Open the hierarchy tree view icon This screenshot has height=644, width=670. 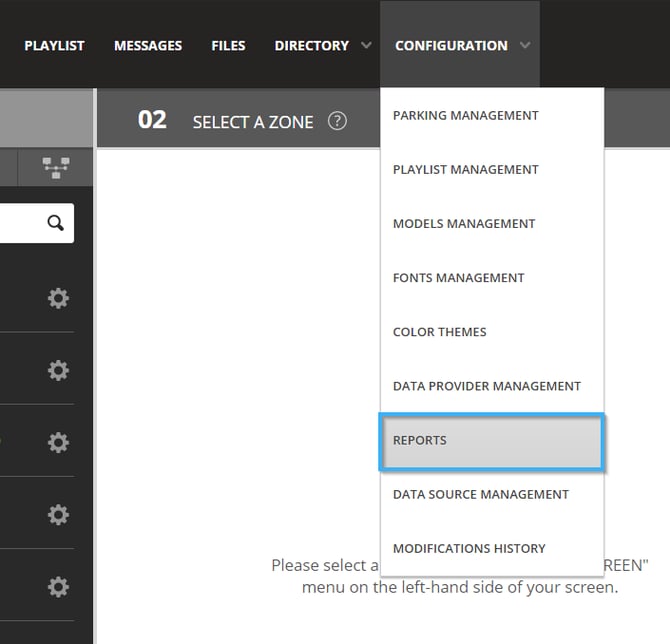tap(56, 168)
